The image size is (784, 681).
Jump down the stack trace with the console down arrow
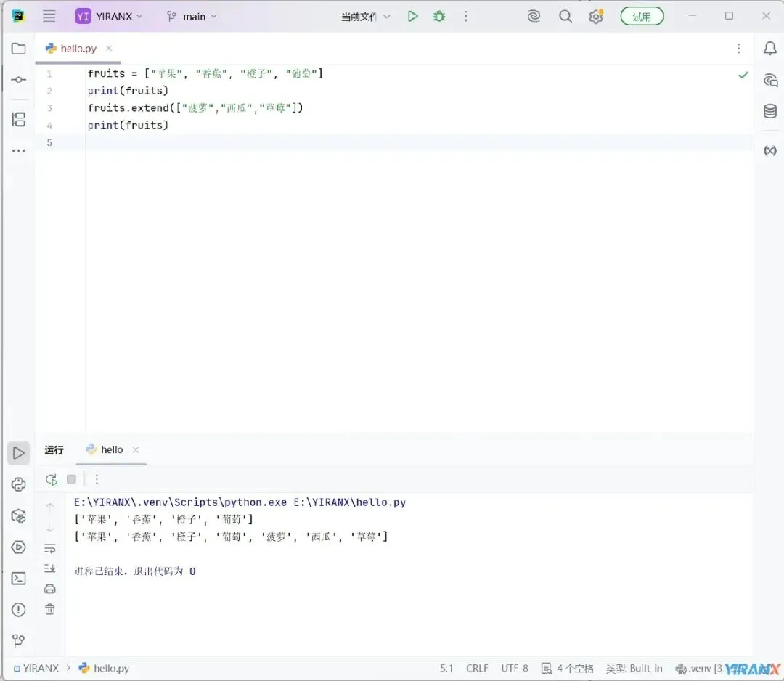tap(50, 529)
